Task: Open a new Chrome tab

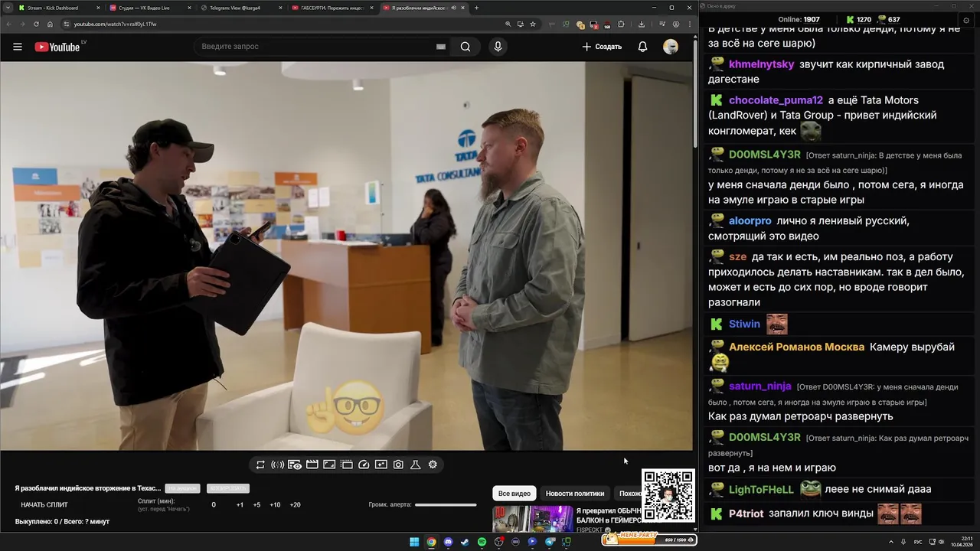Action: tap(476, 8)
